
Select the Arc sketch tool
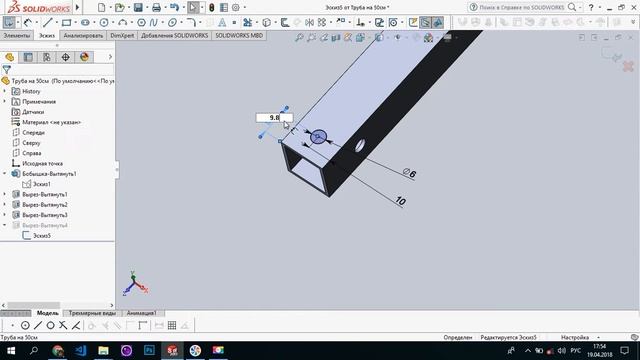pos(122,22)
